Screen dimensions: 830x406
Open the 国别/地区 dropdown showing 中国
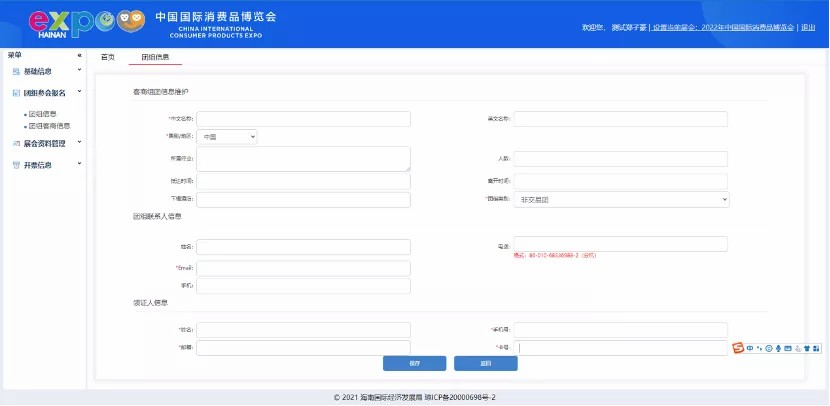click(x=227, y=137)
